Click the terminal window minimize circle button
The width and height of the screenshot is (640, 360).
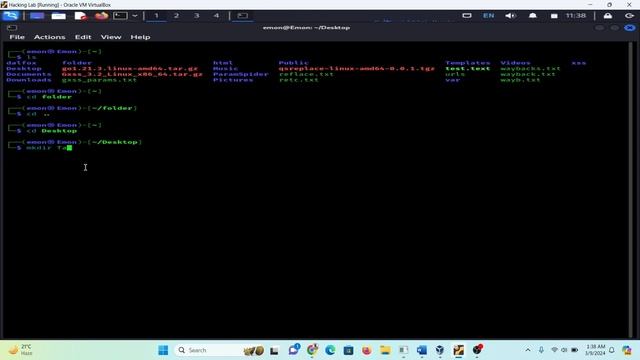pyautogui.click(x=600, y=27)
